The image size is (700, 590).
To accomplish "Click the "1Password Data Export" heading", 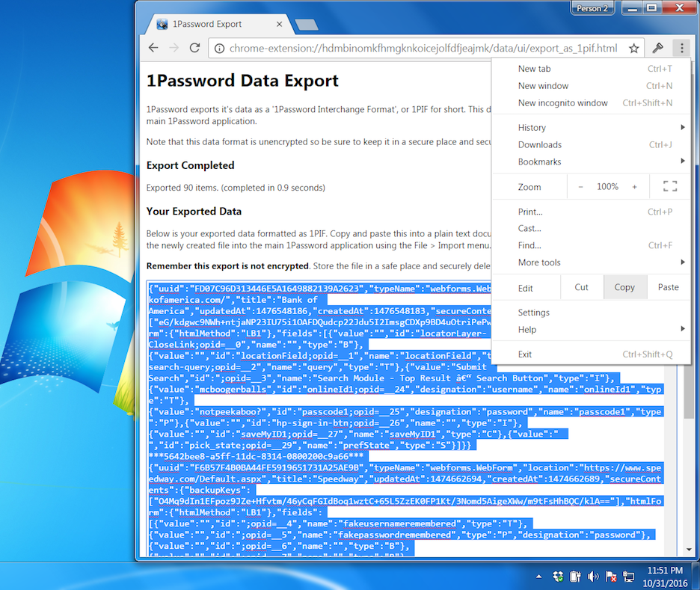I will point(242,81).
